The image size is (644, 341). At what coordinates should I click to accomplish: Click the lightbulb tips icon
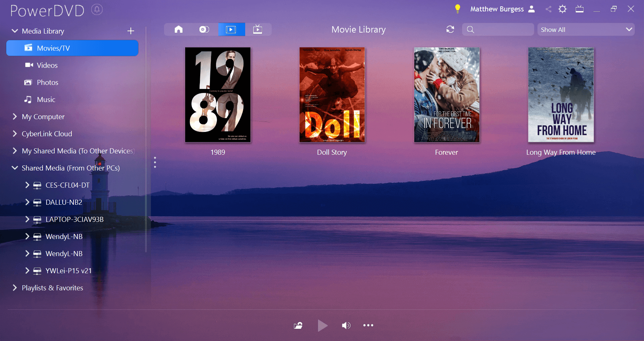(458, 9)
